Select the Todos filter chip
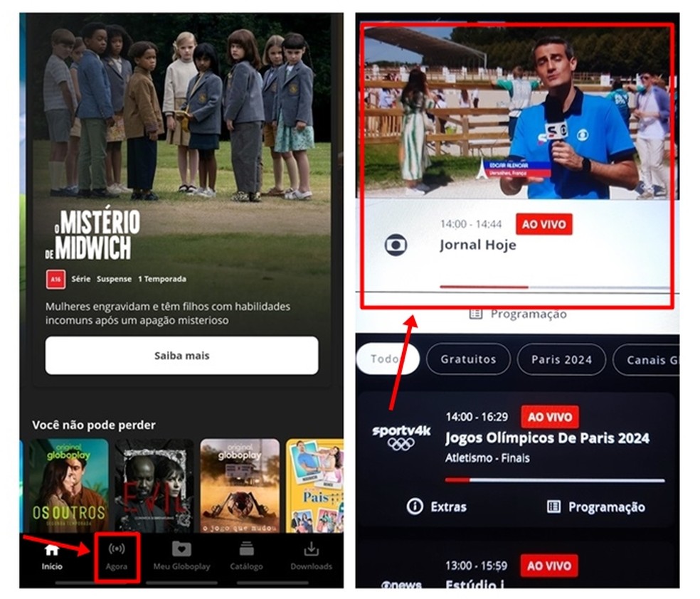The width and height of the screenshot is (700, 599). 388,359
